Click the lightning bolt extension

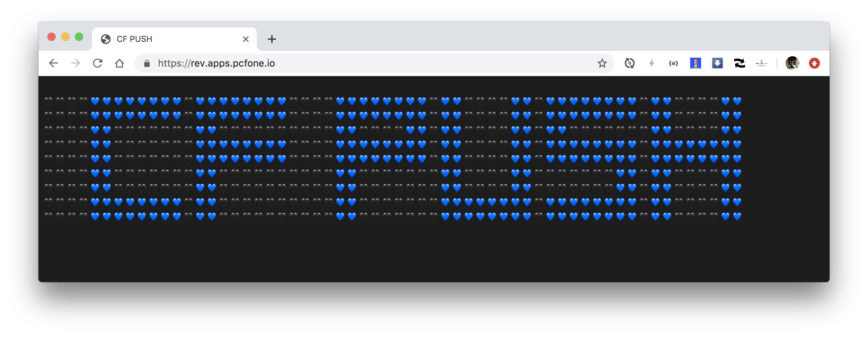click(652, 63)
